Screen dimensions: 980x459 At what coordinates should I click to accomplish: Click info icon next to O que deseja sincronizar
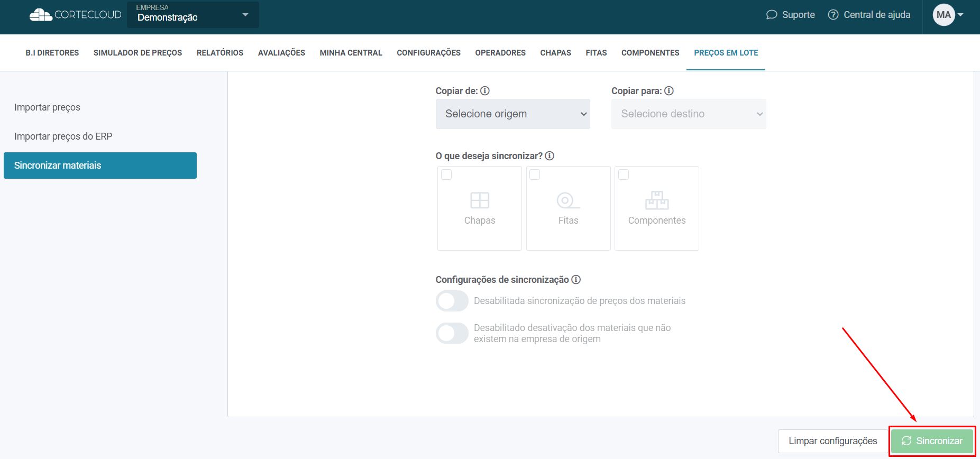point(549,156)
